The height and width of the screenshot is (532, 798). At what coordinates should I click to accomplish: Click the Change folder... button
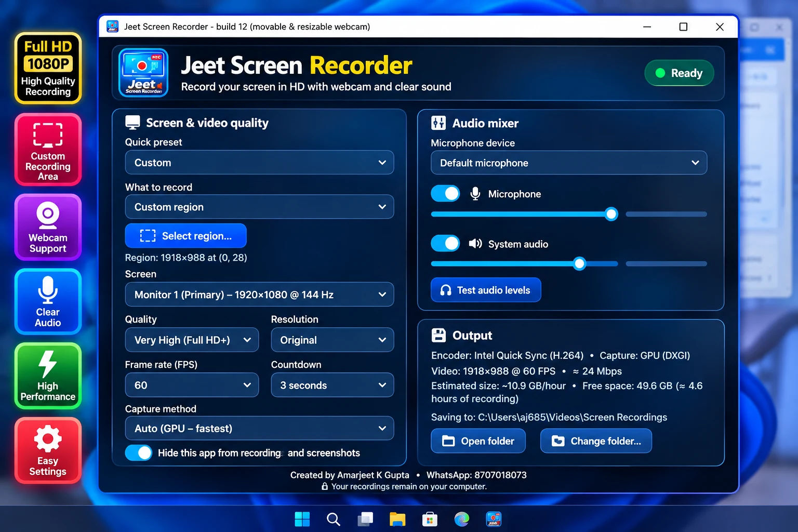596,441
